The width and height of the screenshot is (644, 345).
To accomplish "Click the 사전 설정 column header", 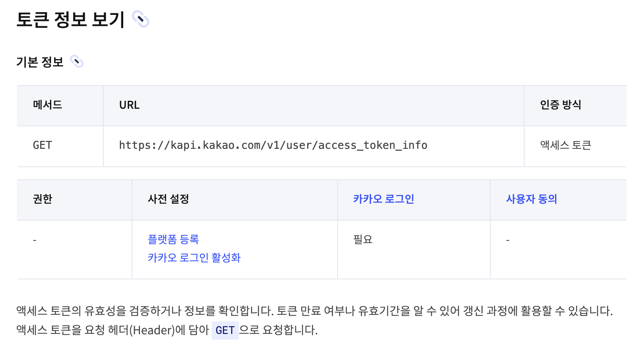I will point(235,200).
